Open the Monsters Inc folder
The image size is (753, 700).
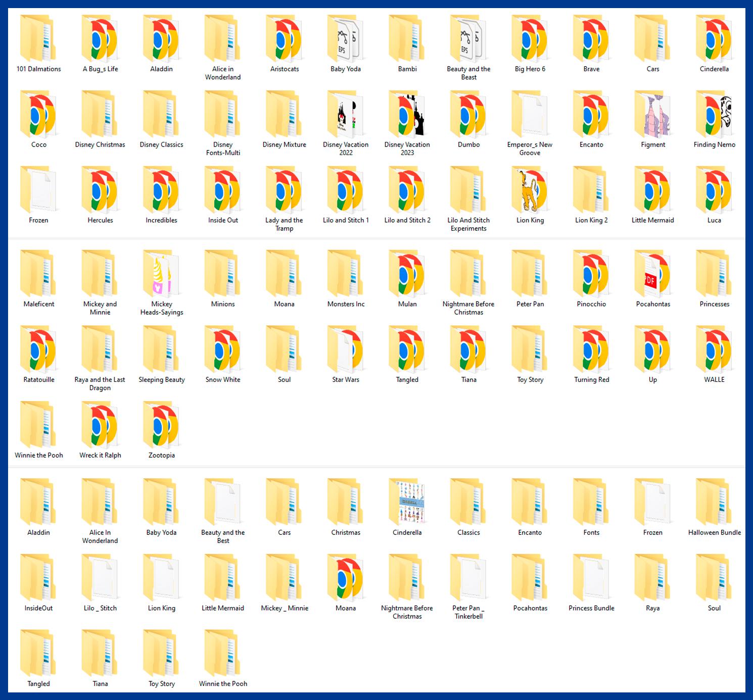pos(346,275)
